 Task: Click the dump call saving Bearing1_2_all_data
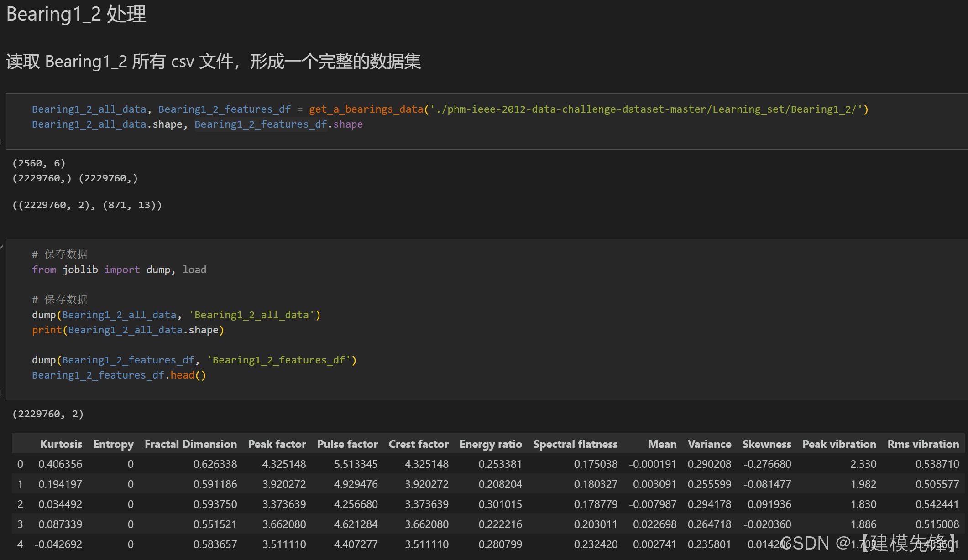point(176,315)
